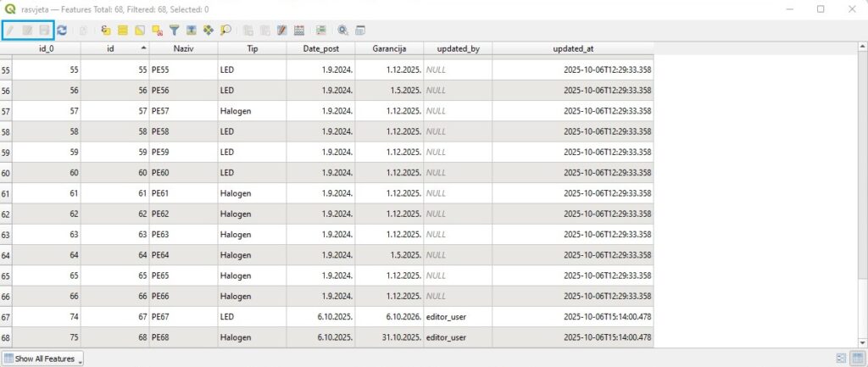Open the actions gear-with-magnifier icon
The width and height of the screenshot is (868, 367).
click(343, 31)
